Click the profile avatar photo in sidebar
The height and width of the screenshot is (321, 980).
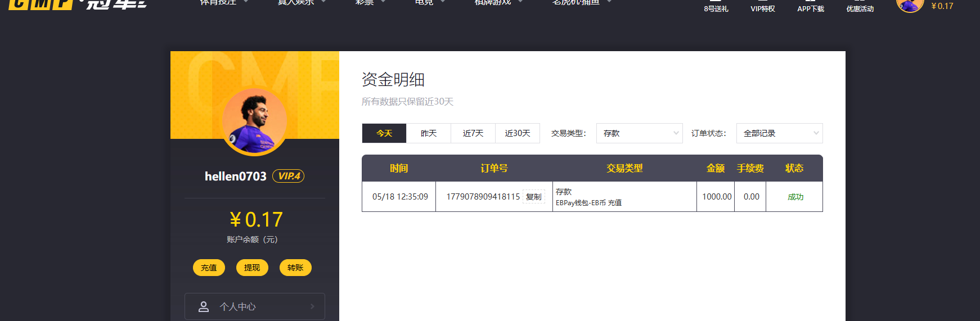coord(255,121)
